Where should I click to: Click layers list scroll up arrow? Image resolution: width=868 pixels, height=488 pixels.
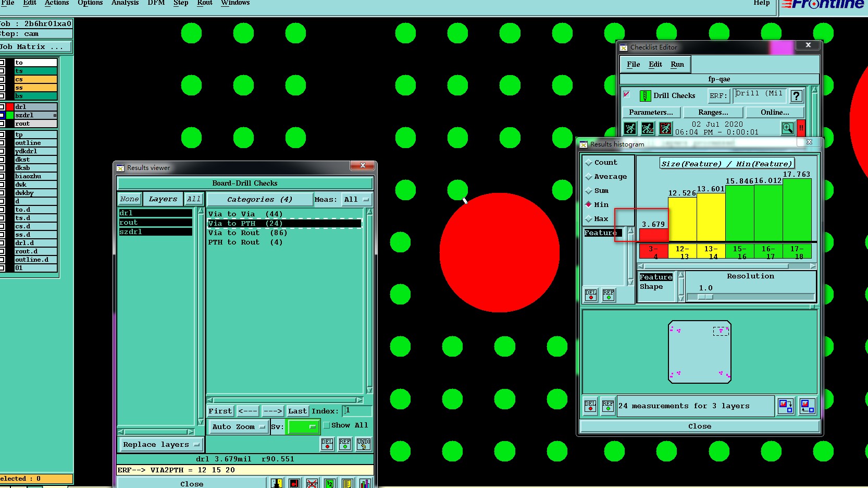201,211
